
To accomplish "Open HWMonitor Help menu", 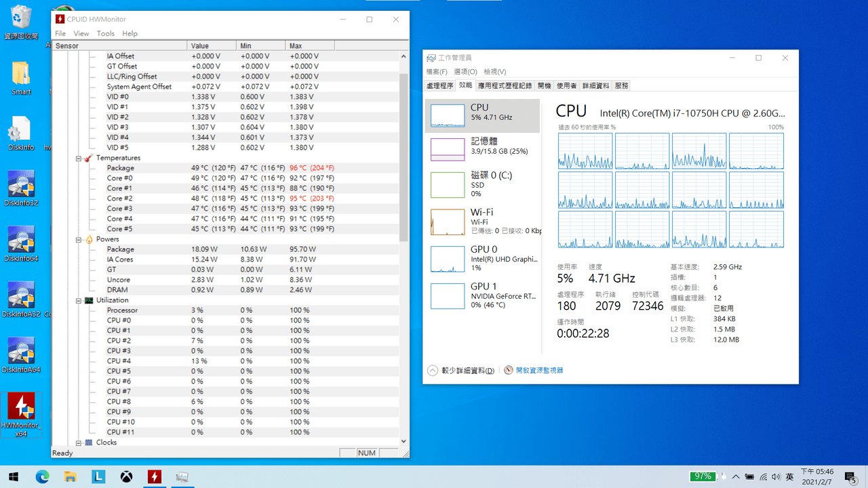I will (130, 33).
